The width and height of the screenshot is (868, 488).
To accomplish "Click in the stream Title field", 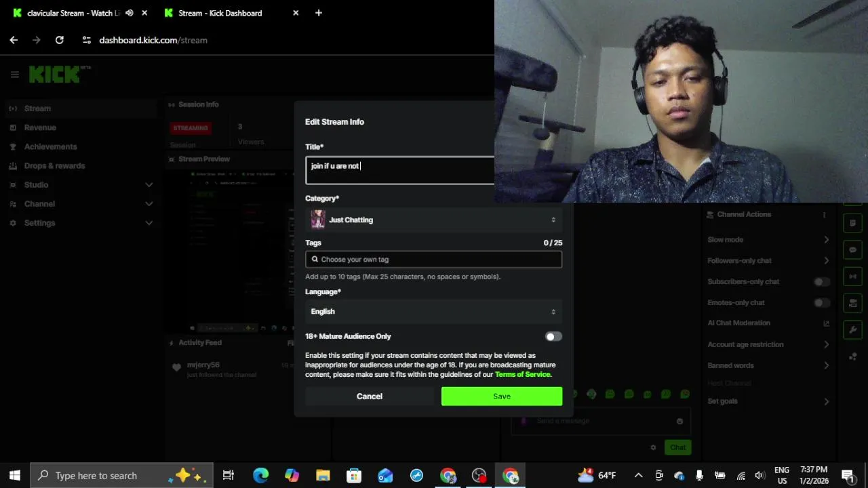I will (x=400, y=170).
